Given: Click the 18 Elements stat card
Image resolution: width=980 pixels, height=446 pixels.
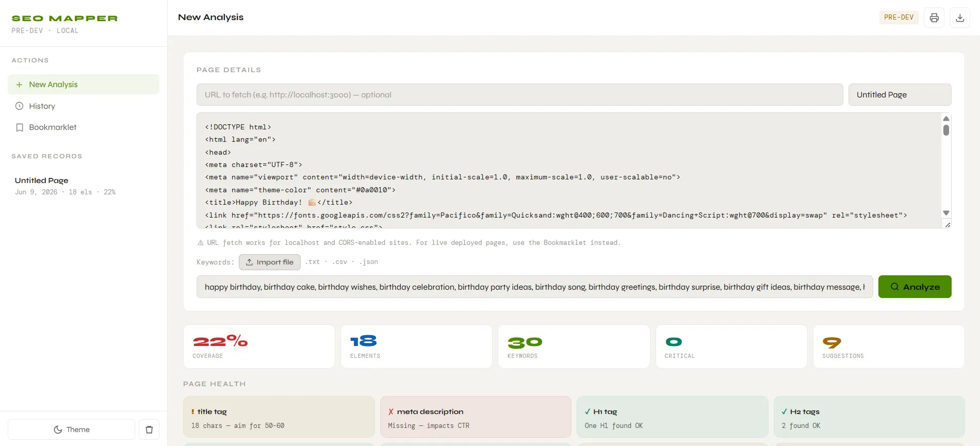Looking at the screenshot, I should click(x=416, y=346).
